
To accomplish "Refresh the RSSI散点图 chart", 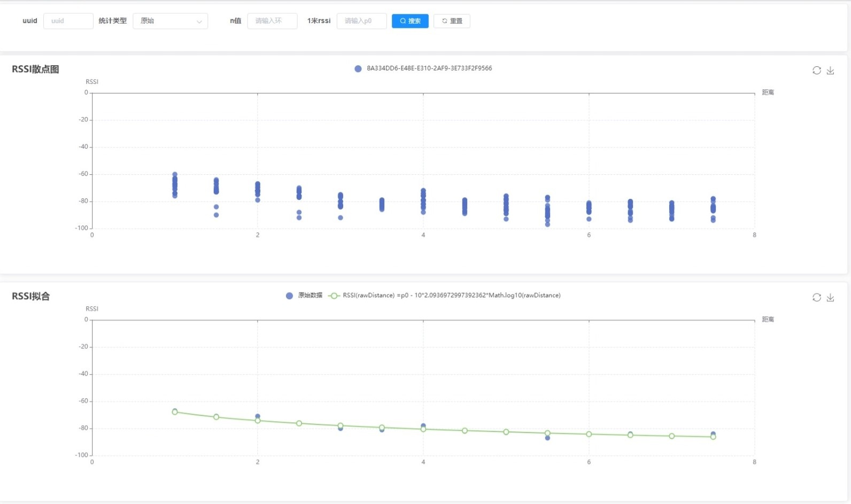I will tap(816, 71).
